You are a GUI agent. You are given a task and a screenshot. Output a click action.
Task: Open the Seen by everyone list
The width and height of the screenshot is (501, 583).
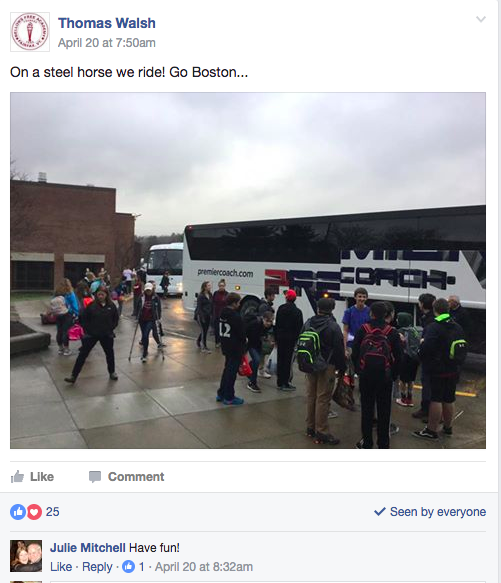(438, 512)
